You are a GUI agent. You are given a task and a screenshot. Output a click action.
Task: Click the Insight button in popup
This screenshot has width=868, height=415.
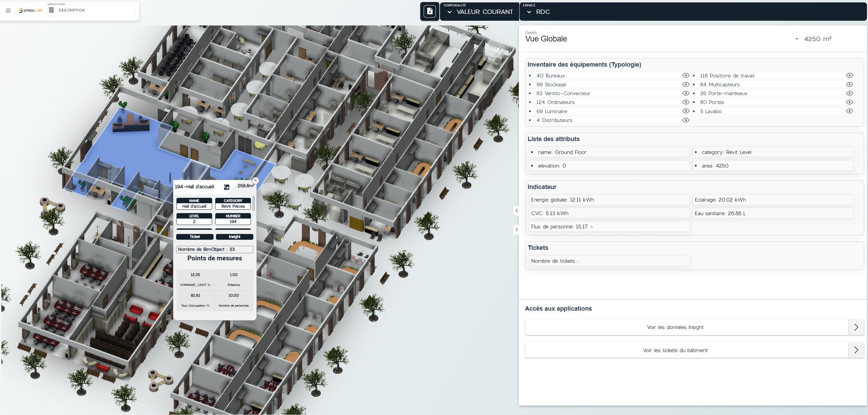pyautogui.click(x=234, y=237)
